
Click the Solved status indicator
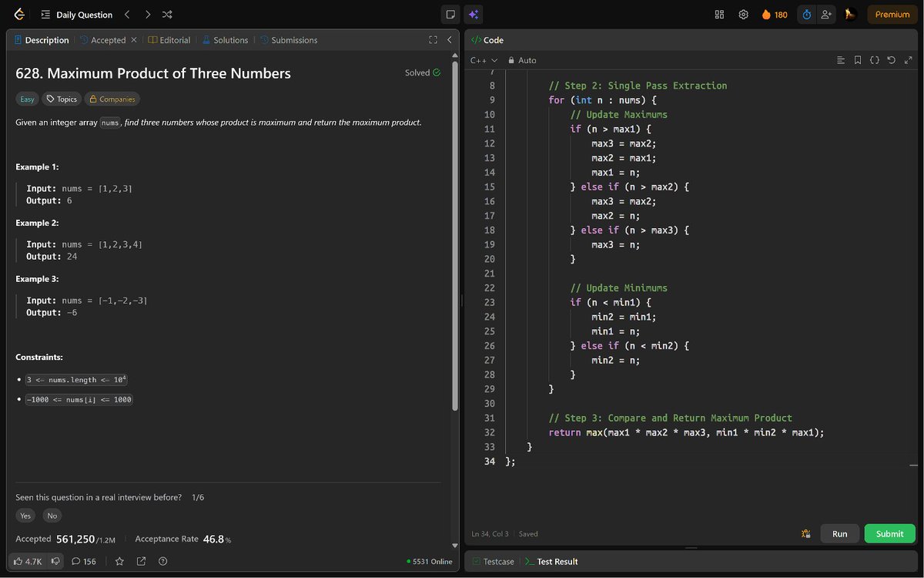(423, 73)
